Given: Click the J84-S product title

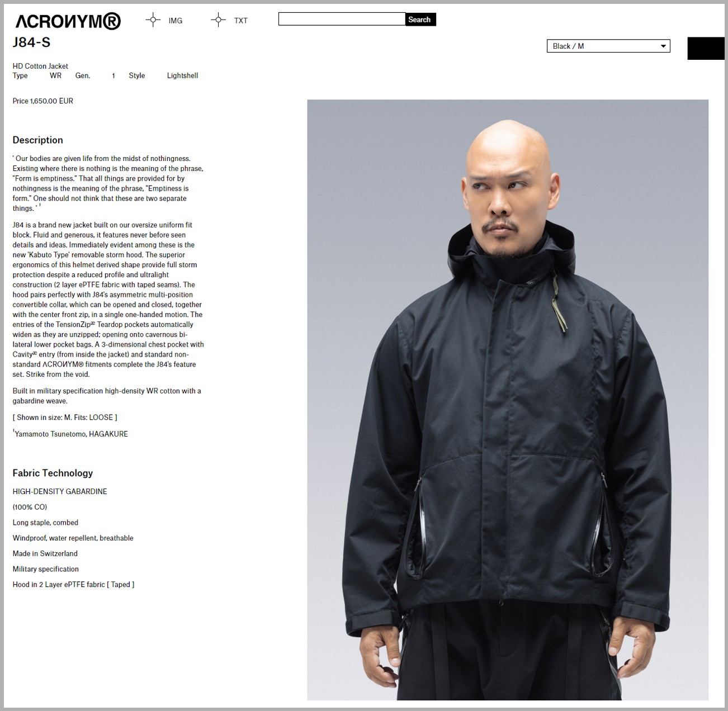Looking at the screenshot, I should pyautogui.click(x=31, y=42).
